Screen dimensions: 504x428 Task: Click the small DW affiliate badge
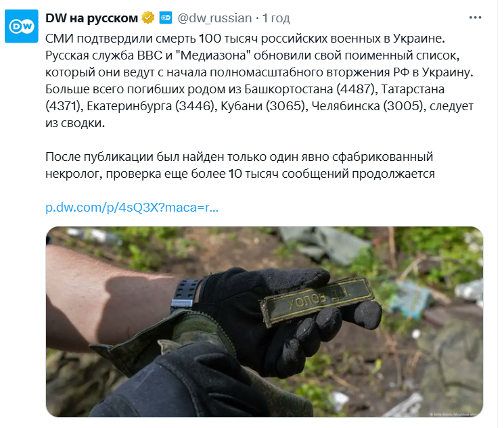(x=166, y=18)
